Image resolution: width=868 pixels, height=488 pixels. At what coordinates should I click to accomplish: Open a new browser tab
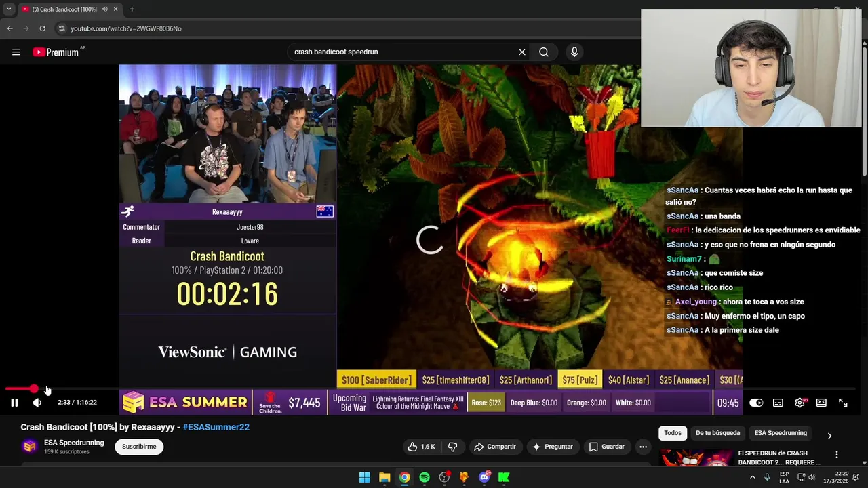coord(132,9)
